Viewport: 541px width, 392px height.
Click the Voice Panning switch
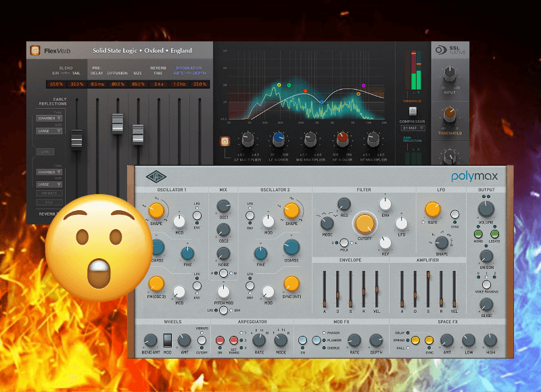coord(486,285)
